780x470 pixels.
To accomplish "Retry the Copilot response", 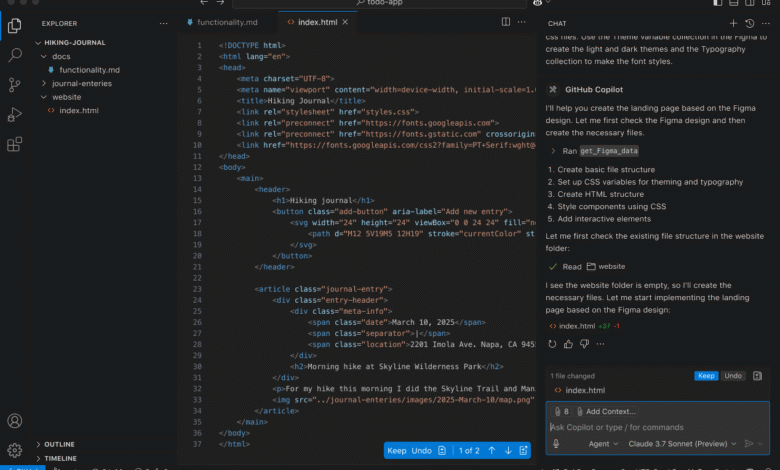I will [552, 344].
